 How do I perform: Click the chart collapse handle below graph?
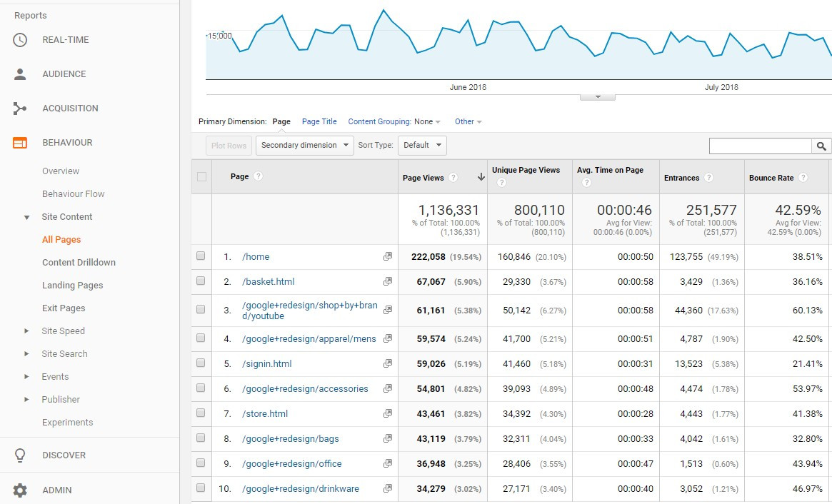pos(598,97)
